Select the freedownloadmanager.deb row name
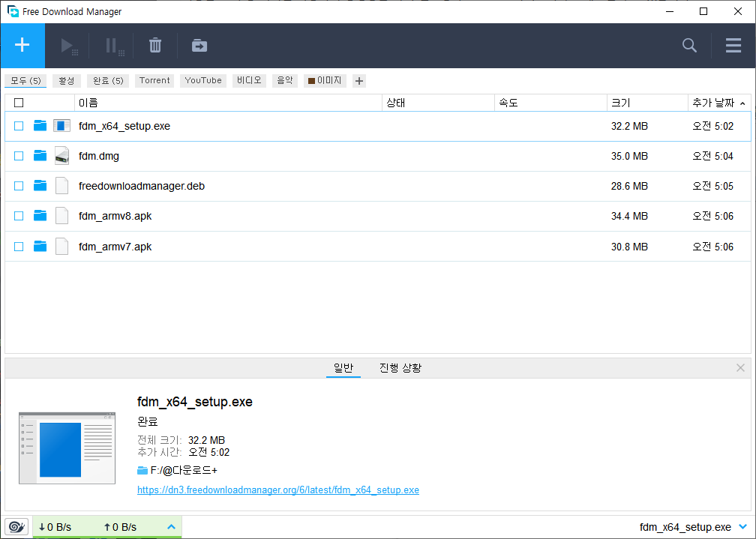The height and width of the screenshot is (539, 756). (x=142, y=186)
